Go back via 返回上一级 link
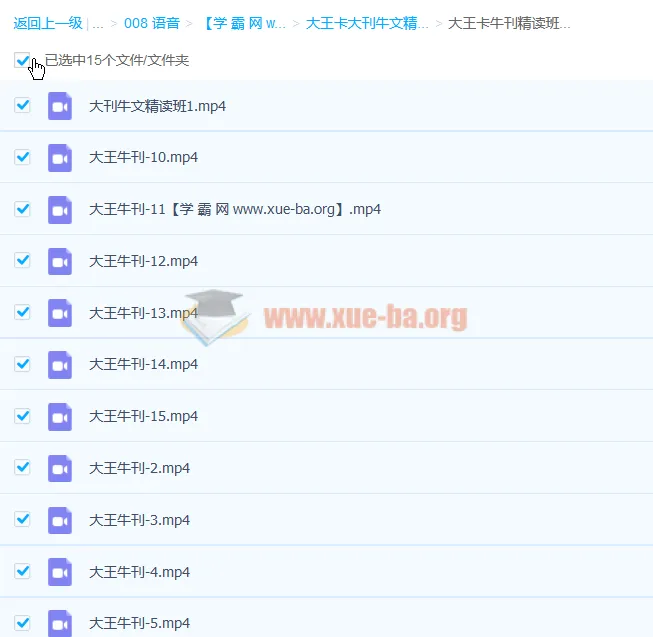This screenshot has width=653, height=637. (48, 23)
